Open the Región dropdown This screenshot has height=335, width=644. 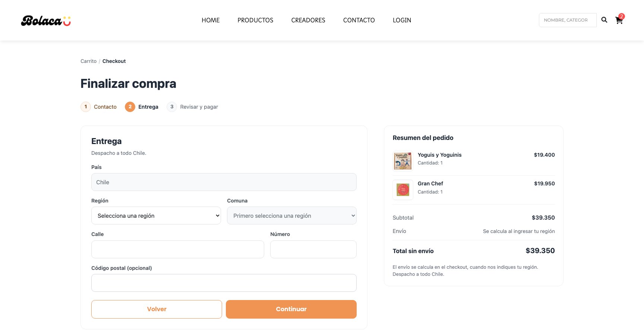(156, 216)
